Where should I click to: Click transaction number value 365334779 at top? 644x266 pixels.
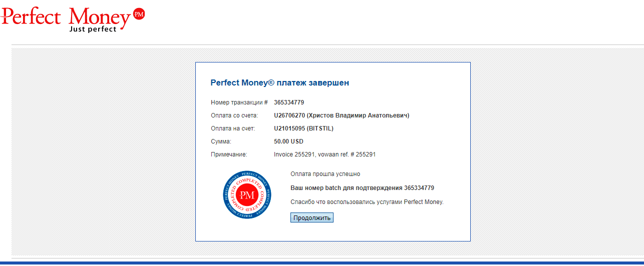click(x=289, y=102)
